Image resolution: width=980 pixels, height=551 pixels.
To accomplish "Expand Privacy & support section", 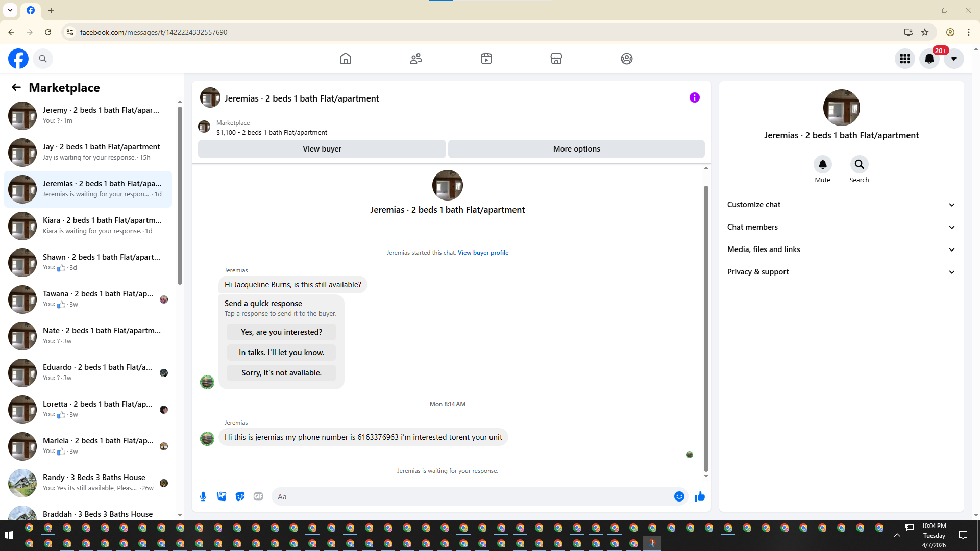I will [842, 272].
